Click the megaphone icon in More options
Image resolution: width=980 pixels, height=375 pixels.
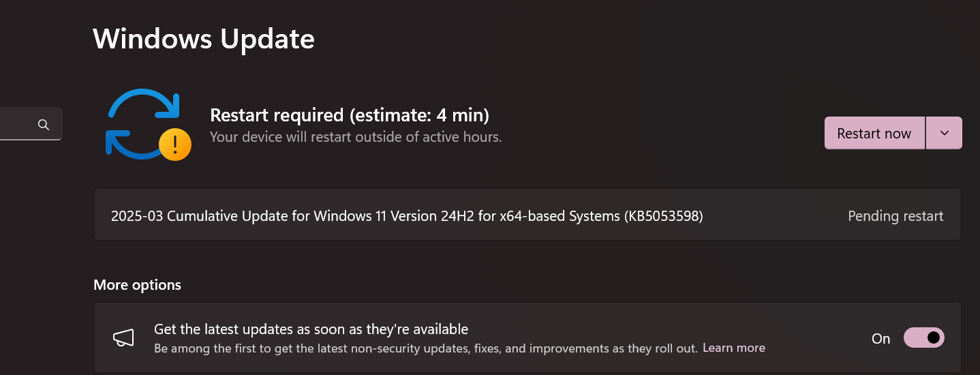tap(123, 337)
